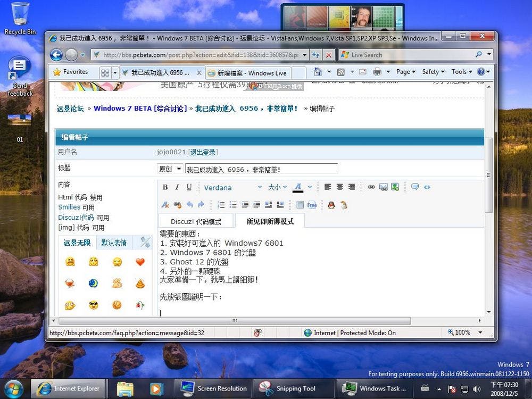Click the 退出登录 logout link
The height and width of the screenshot is (399, 532).
(x=203, y=152)
